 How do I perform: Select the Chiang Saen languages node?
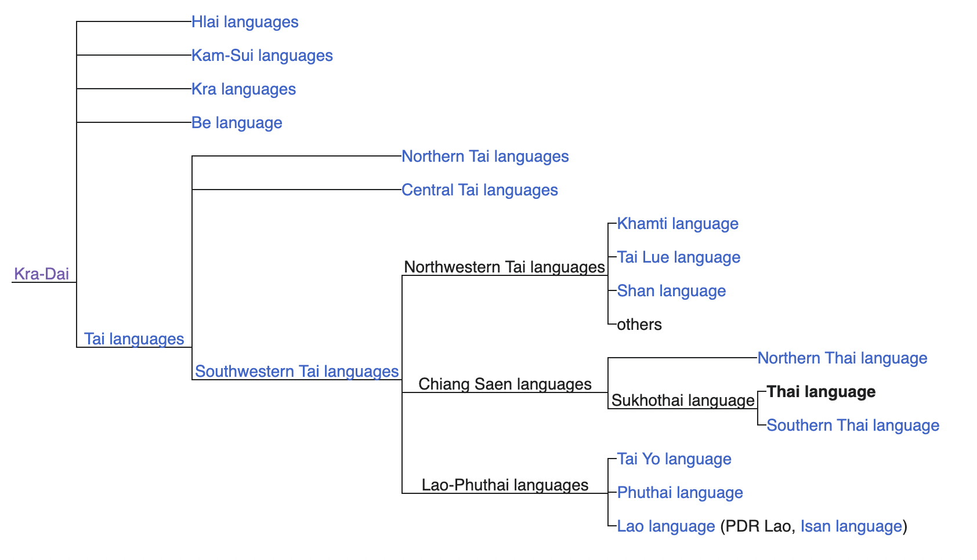(505, 384)
